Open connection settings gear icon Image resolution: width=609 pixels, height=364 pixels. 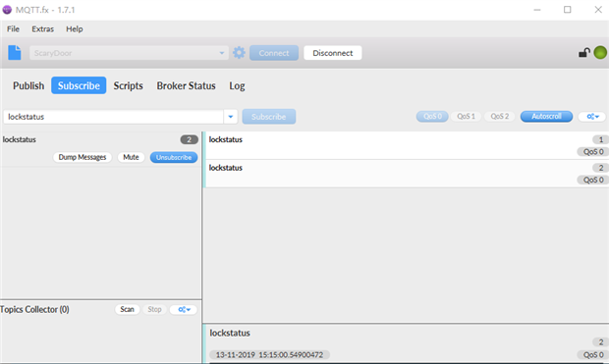pos(239,52)
